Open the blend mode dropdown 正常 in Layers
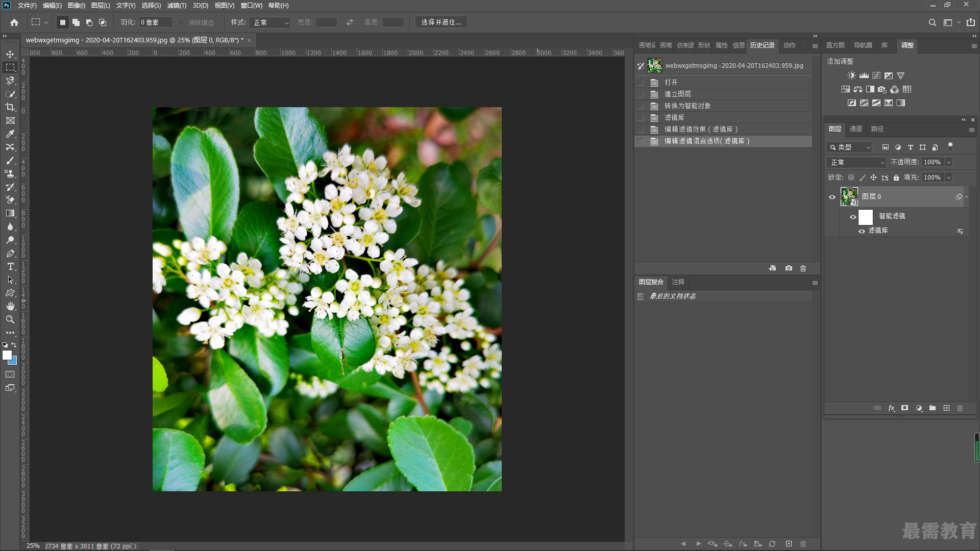Screen dimensions: 980x551 tap(856, 162)
